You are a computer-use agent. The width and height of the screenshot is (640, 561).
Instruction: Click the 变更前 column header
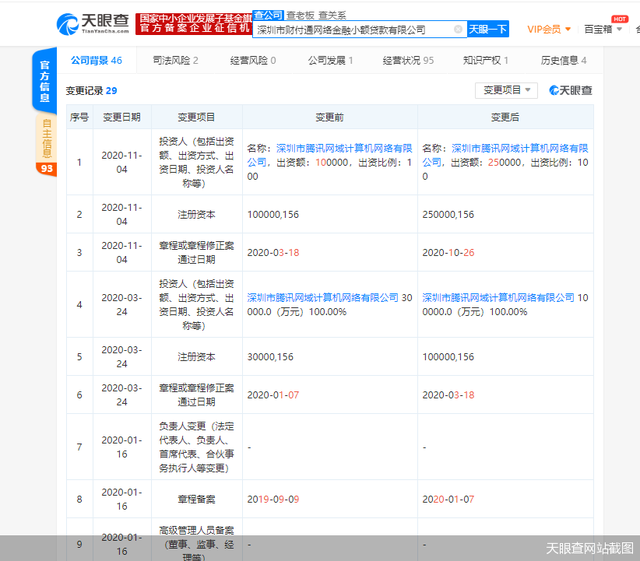(330, 117)
